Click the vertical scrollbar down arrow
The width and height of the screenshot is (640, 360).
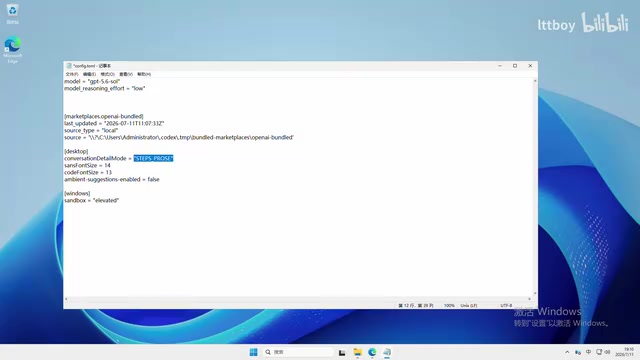[535, 293]
